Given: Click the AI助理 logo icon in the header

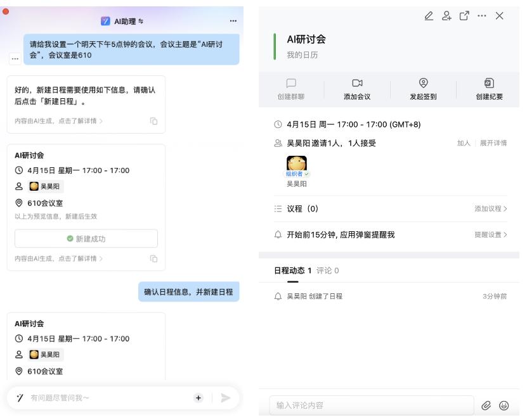Looking at the screenshot, I should tap(105, 21).
